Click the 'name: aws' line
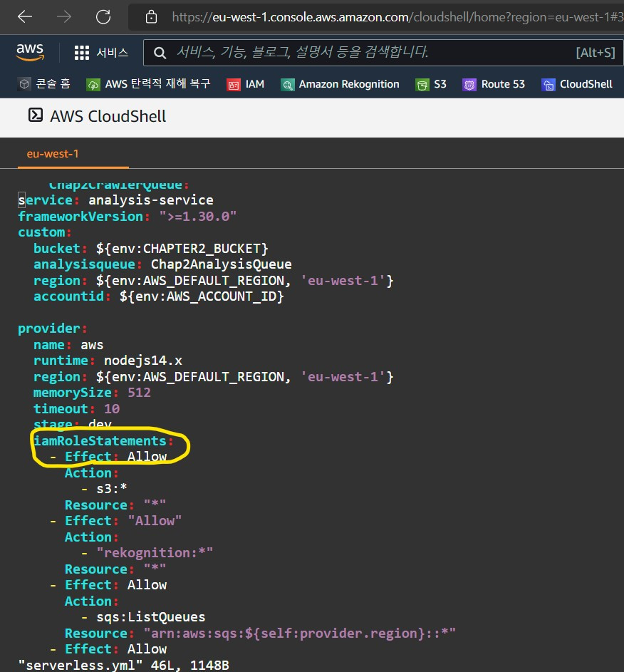624x672 pixels. click(68, 345)
